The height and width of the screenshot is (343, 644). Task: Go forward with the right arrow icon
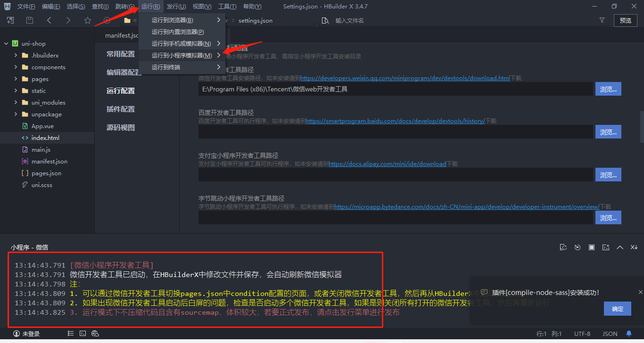[68, 20]
